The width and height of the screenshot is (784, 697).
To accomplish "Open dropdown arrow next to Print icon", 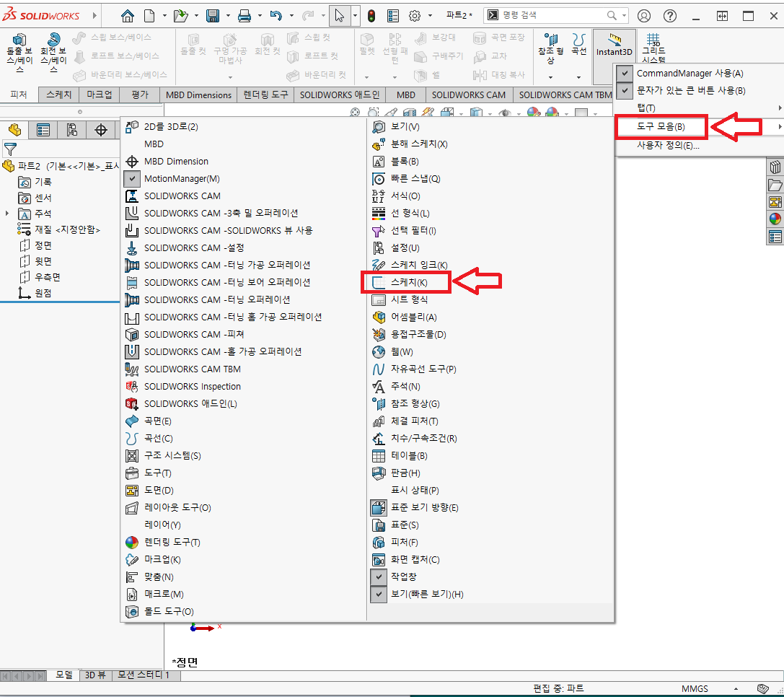I will point(260,16).
